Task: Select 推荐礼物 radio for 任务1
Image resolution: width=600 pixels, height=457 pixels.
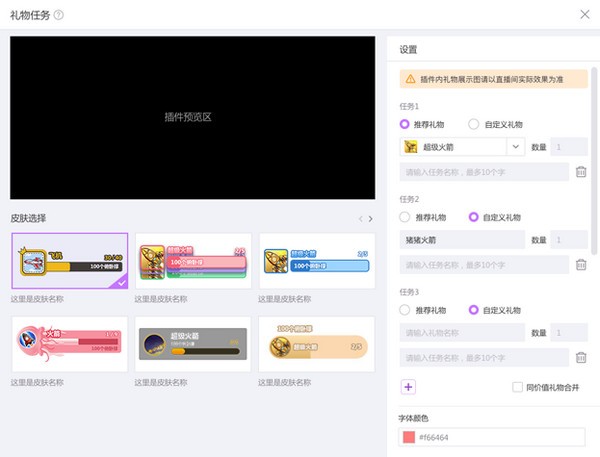Action: tap(405, 124)
